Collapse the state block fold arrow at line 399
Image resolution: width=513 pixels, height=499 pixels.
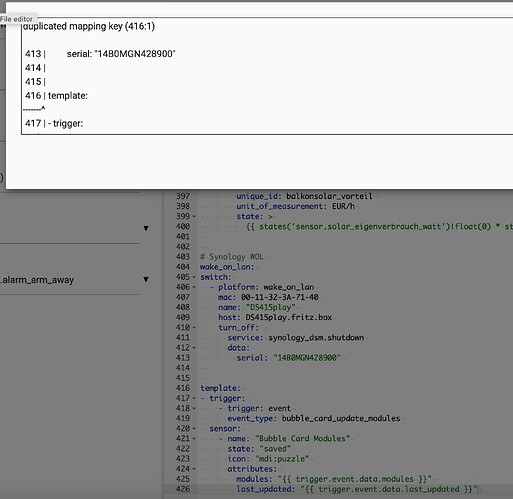[x=194, y=217]
